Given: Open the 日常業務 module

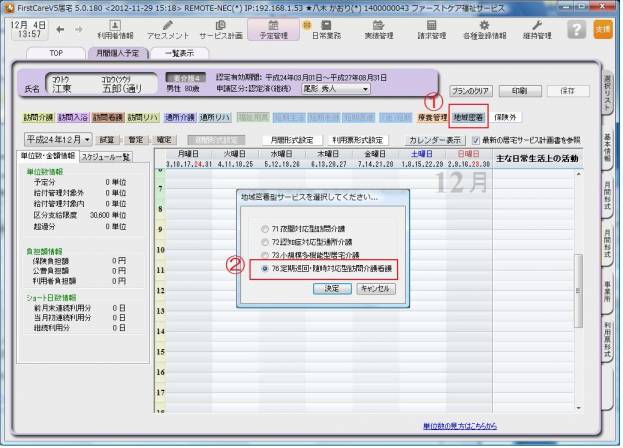Looking at the screenshot, I should pyautogui.click(x=320, y=29).
